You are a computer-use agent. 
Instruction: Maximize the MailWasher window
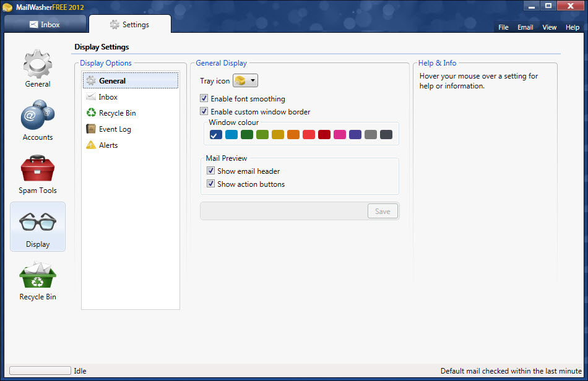[x=548, y=6]
